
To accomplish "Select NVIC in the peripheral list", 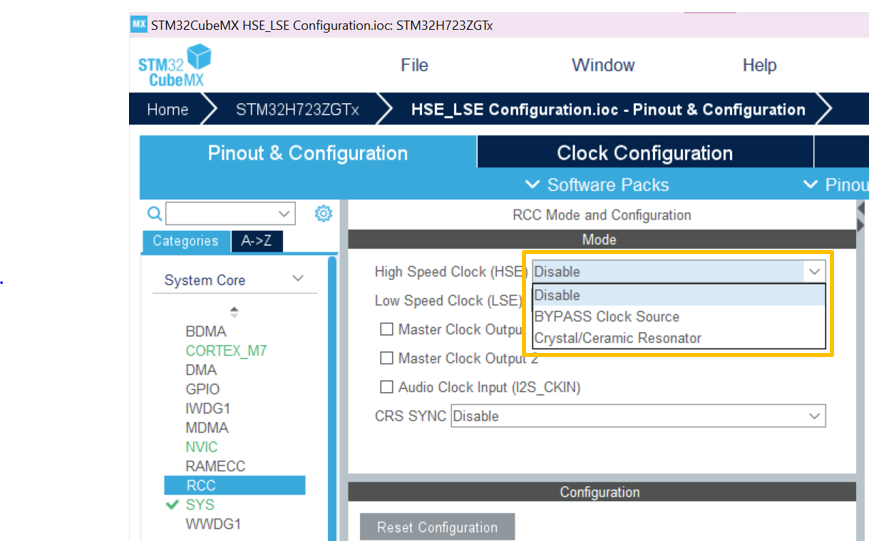I will pos(201,447).
